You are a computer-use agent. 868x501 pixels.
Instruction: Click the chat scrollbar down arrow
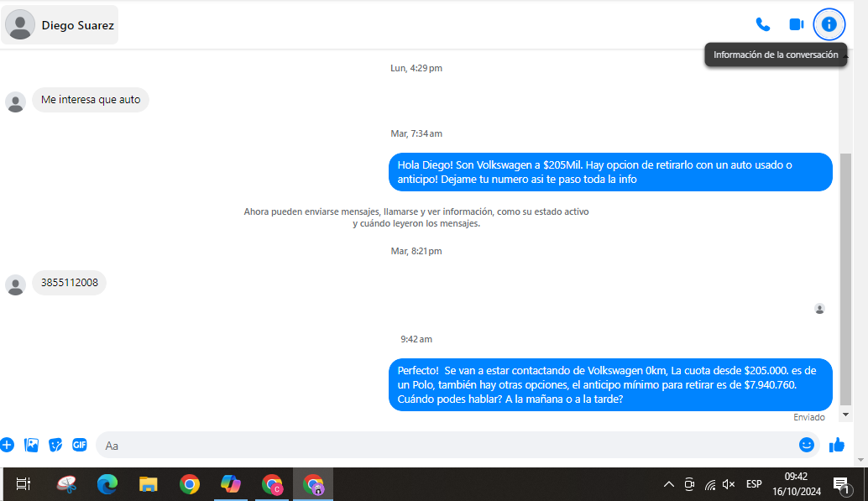(x=845, y=415)
